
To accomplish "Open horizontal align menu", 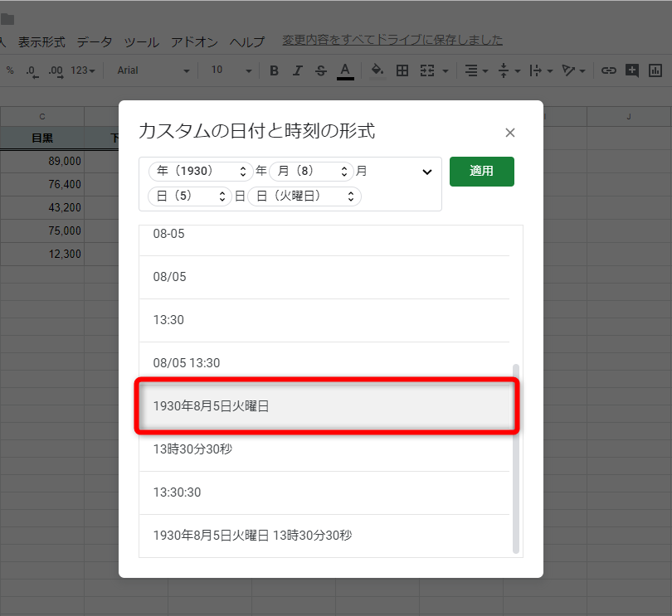I will (476, 70).
